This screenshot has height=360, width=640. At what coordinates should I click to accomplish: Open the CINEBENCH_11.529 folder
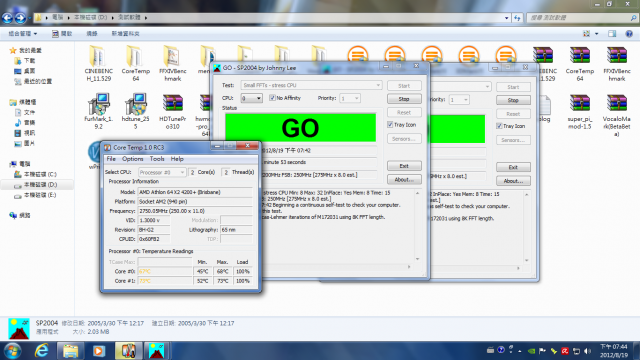point(98,62)
